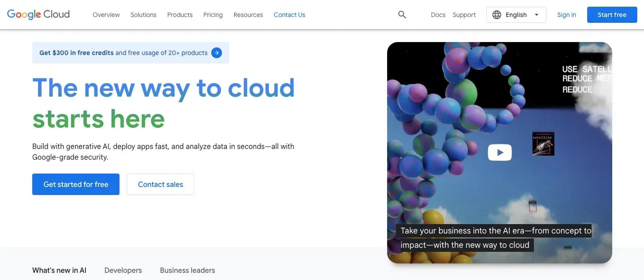644x280 pixels.
Task: Click Sign in
Action: click(x=567, y=15)
